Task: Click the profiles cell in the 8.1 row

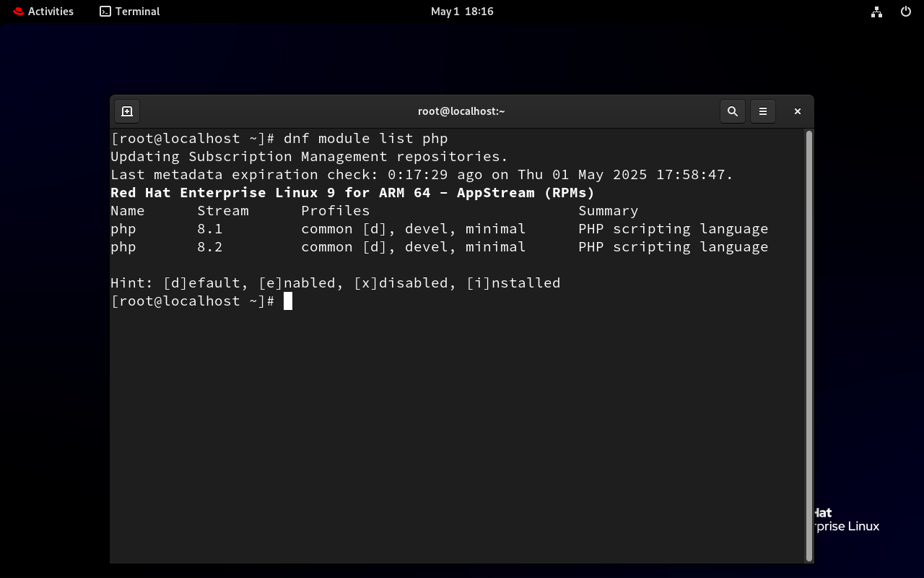Action: (x=414, y=229)
